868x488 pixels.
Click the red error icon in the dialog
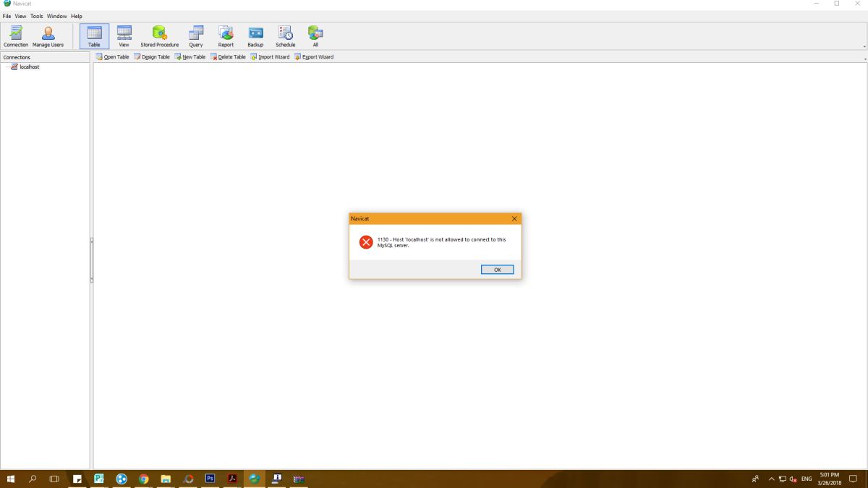pyautogui.click(x=366, y=242)
